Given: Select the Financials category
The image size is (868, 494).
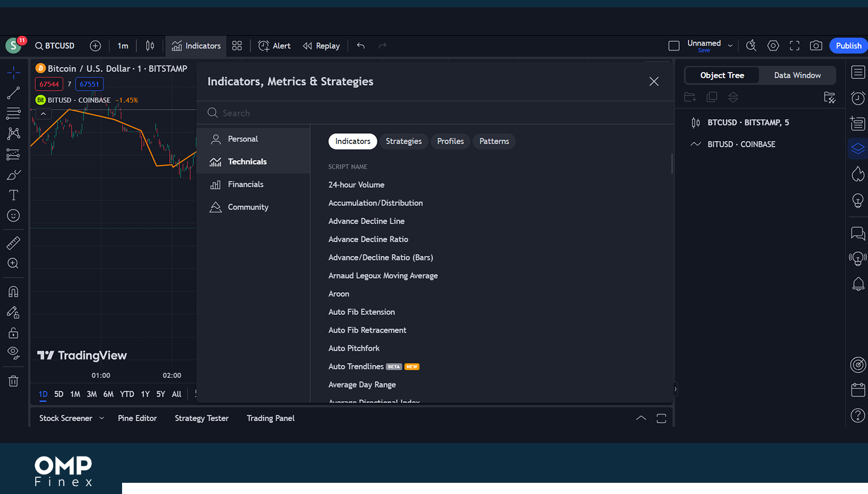Looking at the screenshot, I should [253, 185].
